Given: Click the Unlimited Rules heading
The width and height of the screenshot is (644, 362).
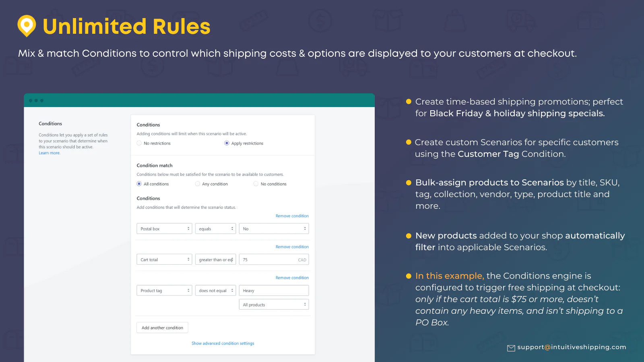Looking at the screenshot, I should [x=126, y=27].
